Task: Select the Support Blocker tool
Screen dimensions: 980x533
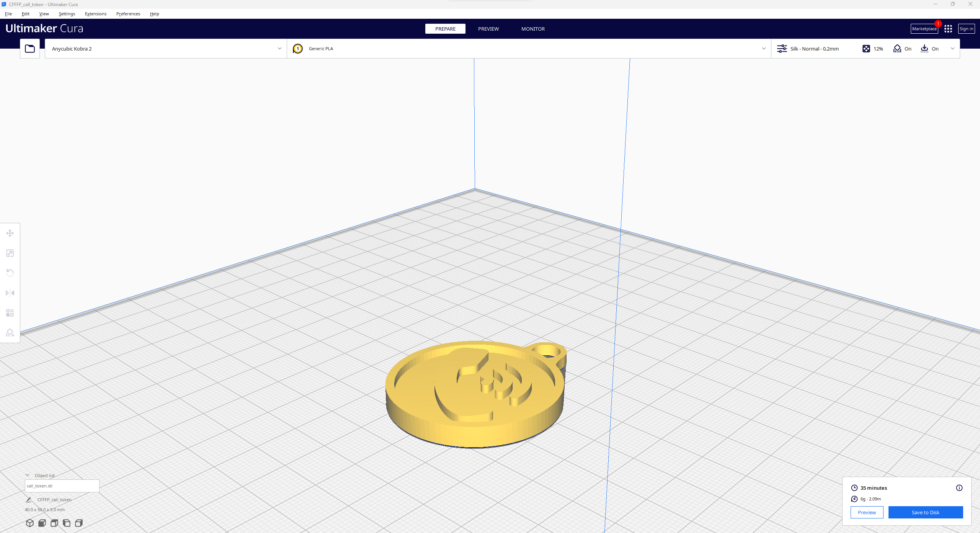Action: coord(10,332)
